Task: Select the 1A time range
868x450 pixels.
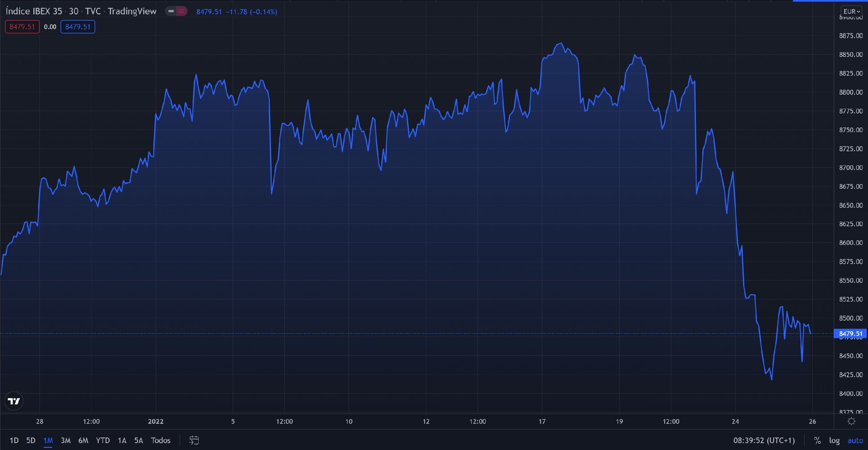Action: coord(122,441)
